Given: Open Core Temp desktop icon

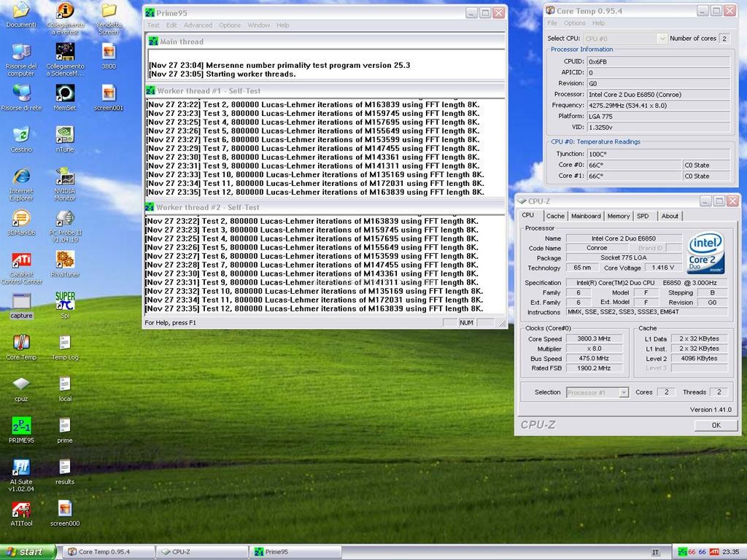Looking at the screenshot, I should tap(21, 347).
